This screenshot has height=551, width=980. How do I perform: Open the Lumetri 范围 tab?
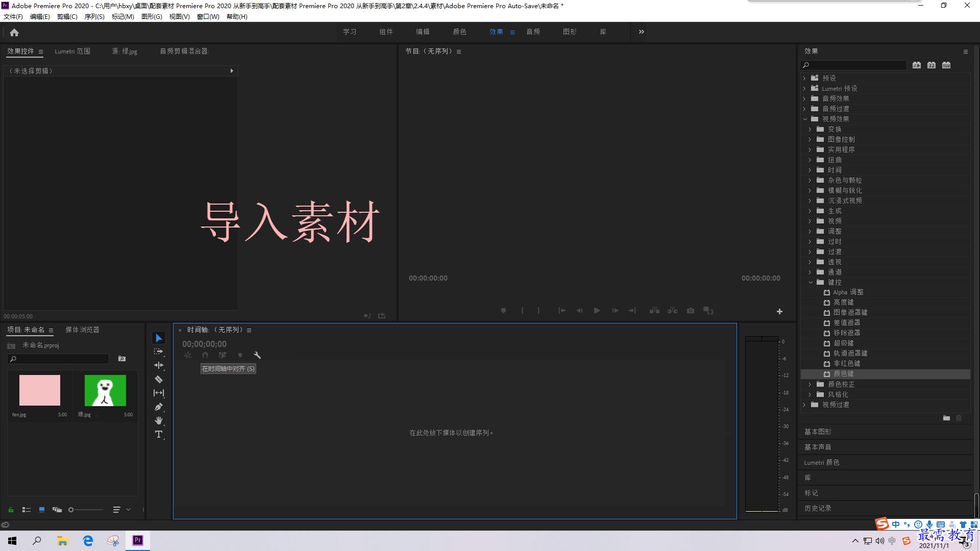(x=72, y=52)
